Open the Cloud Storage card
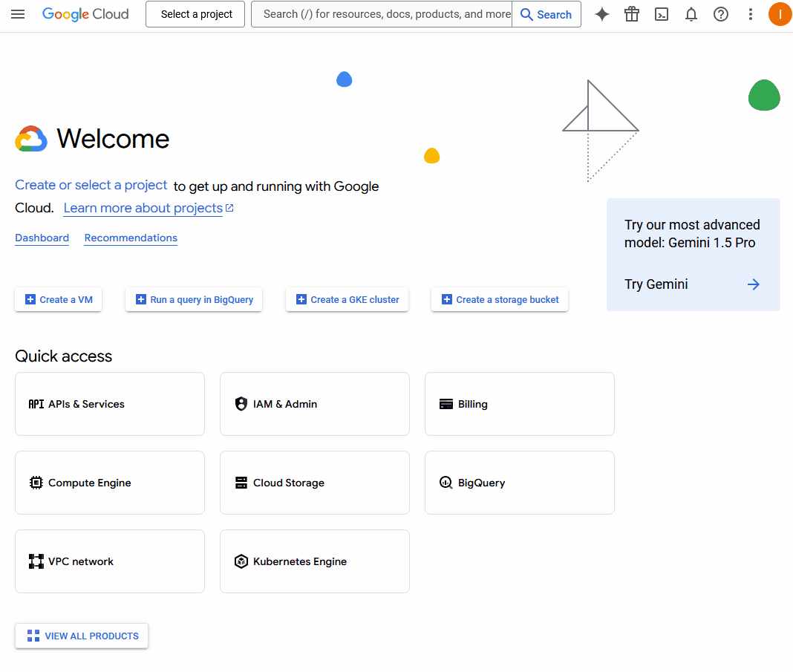The image size is (793, 672). coord(315,483)
